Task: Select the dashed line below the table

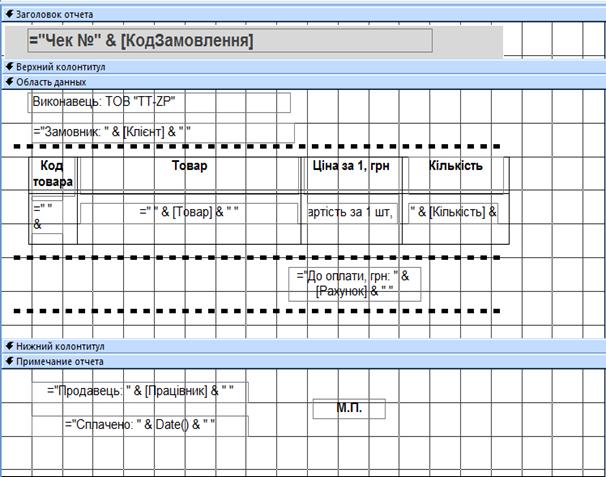Action: click(x=257, y=257)
